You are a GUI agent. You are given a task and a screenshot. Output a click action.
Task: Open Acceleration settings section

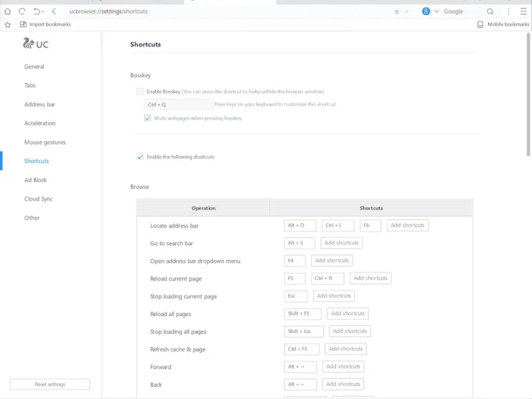click(x=40, y=124)
